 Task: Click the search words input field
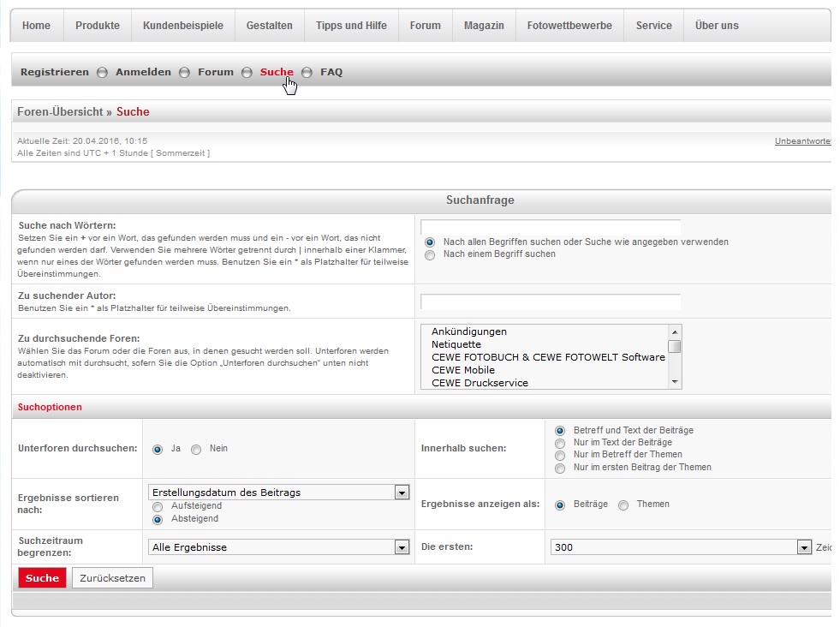[x=551, y=227]
